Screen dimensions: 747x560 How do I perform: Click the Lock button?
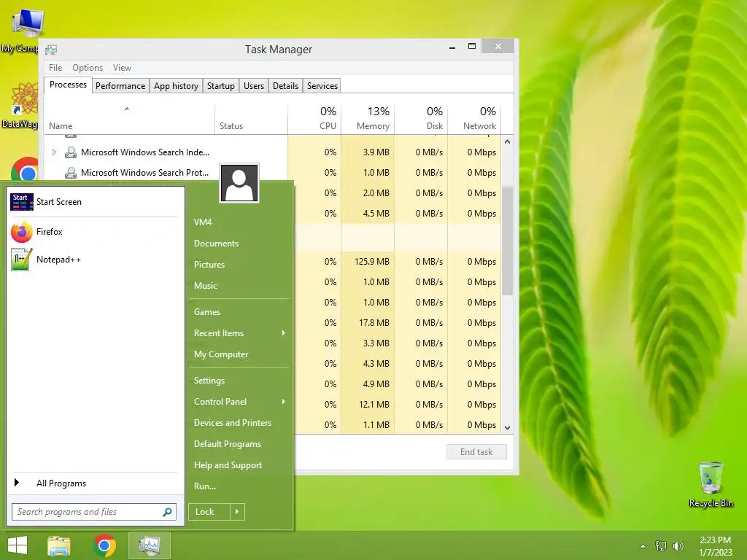[x=209, y=512]
